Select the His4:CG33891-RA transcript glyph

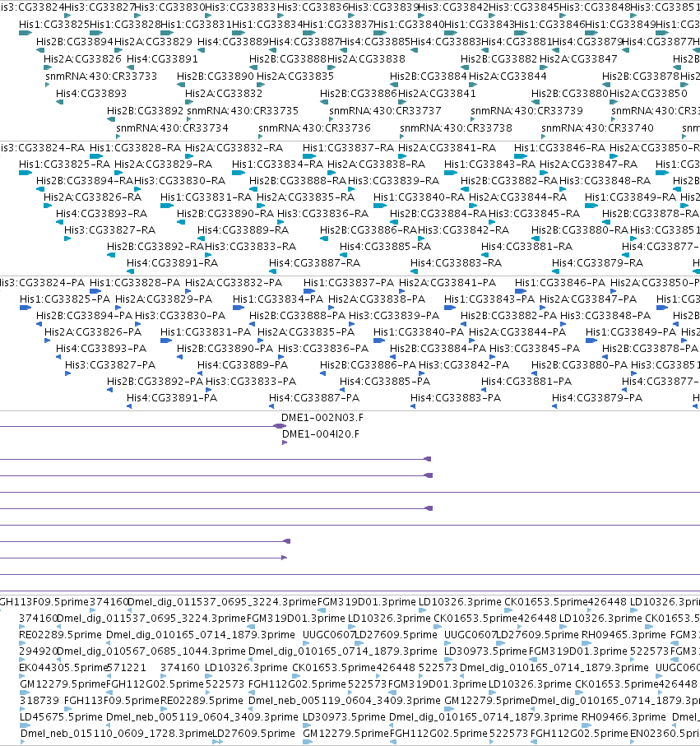pos(131,271)
